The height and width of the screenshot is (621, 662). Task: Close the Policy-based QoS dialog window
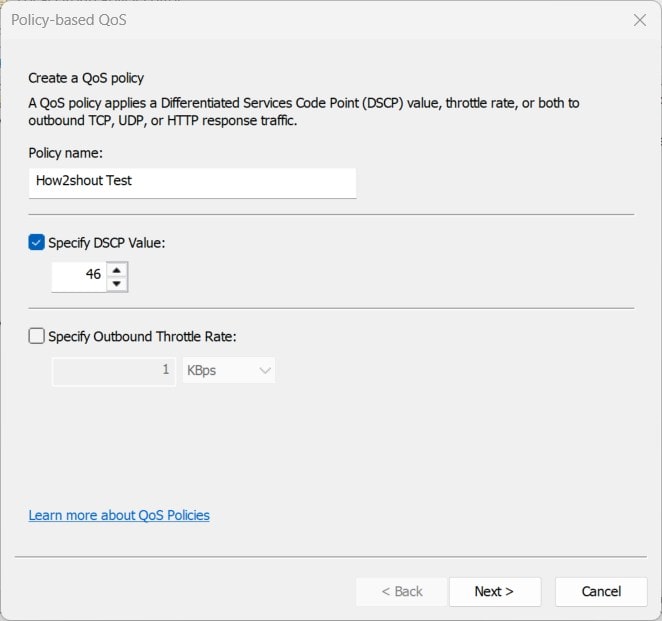point(639,20)
